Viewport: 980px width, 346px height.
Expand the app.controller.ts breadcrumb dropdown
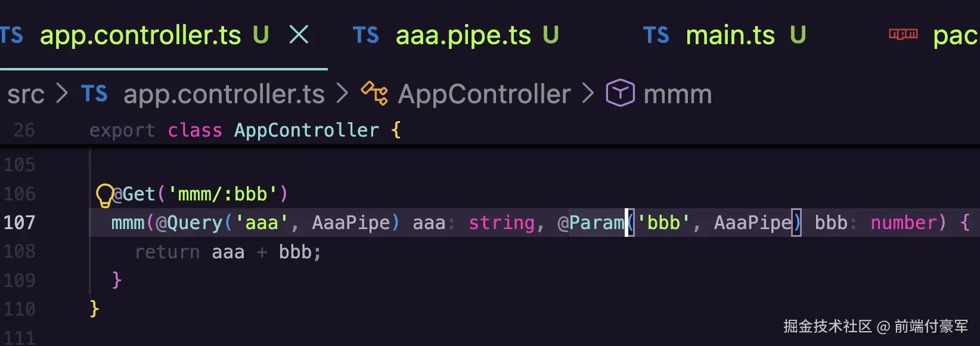pos(224,94)
